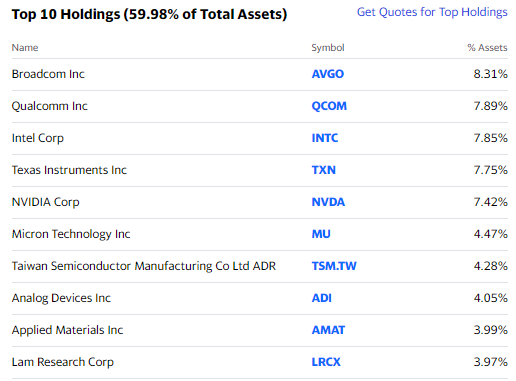Open the ADI ticker symbol link
Screen dimensions: 516x381
(322, 298)
